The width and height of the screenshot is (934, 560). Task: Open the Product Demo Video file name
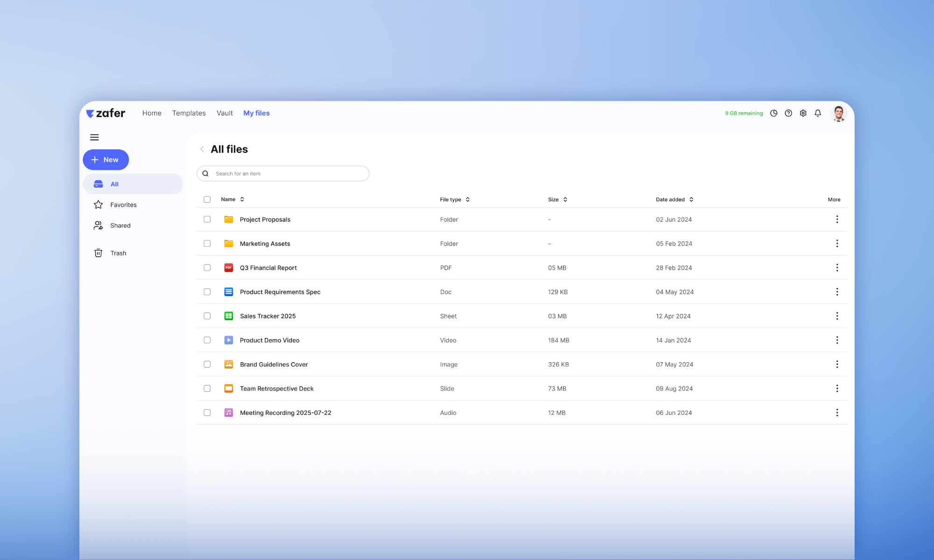coord(269,340)
